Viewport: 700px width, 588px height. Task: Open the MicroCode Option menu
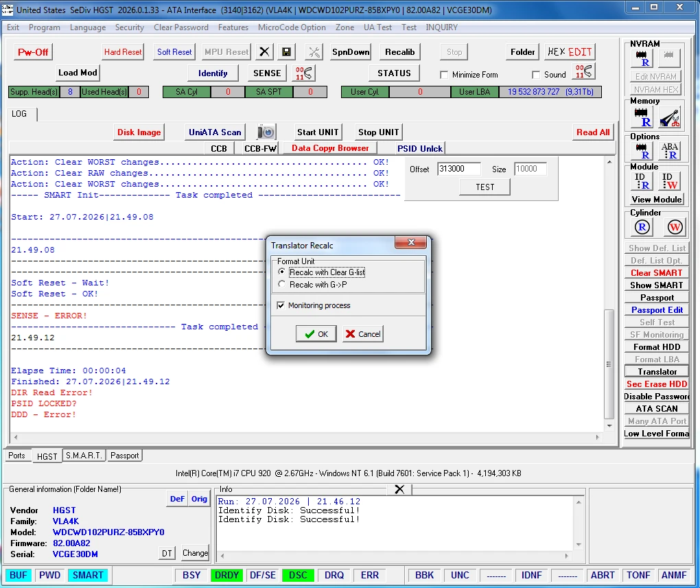(292, 27)
